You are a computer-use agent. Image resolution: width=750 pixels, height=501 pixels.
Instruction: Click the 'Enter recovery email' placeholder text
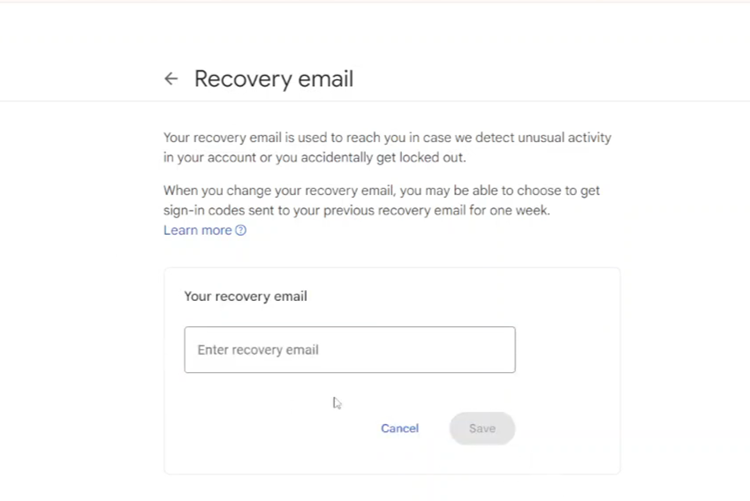(258, 350)
